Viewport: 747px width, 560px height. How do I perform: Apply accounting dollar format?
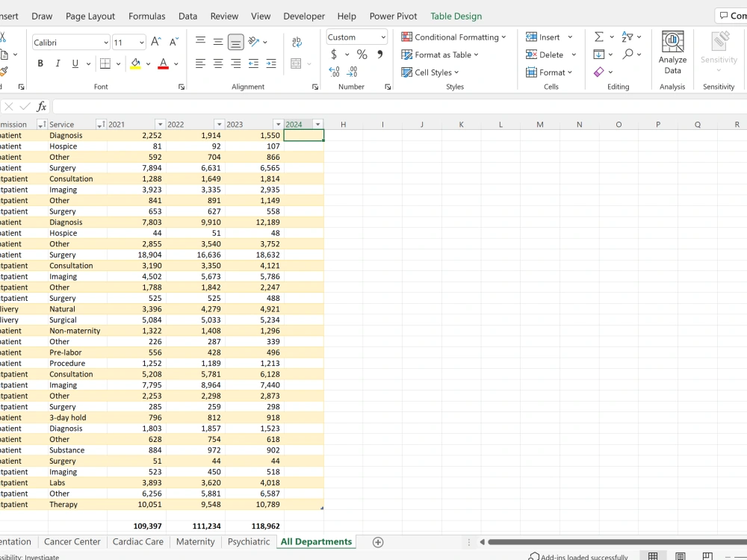(x=334, y=55)
